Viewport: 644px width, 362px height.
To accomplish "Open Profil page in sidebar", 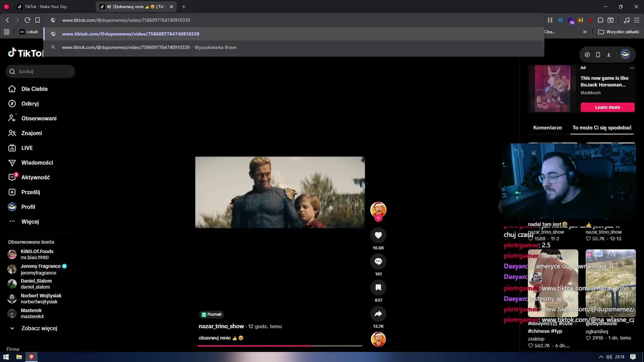I will click(28, 207).
